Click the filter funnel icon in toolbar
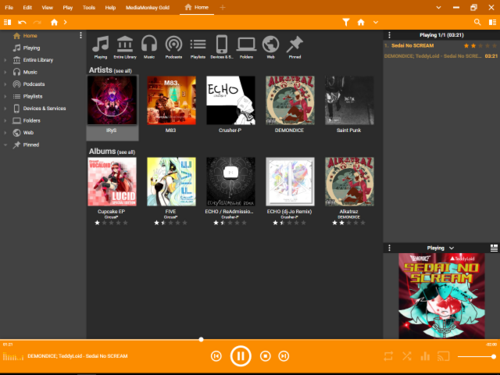This screenshot has height=375, width=500. point(346,22)
